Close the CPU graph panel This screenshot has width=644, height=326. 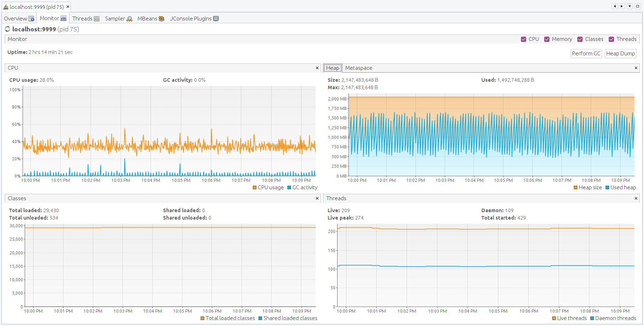pyautogui.click(x=317, y=68)
